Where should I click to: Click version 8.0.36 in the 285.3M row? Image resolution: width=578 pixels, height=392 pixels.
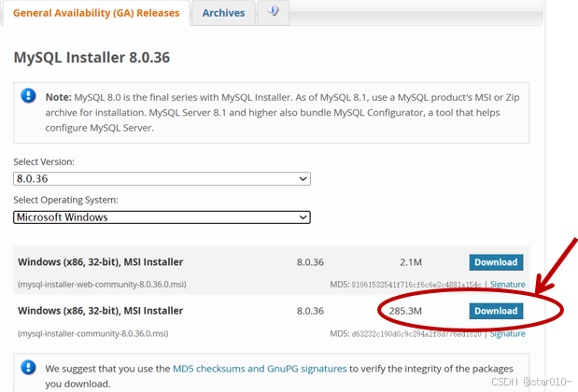pos(310,311)
